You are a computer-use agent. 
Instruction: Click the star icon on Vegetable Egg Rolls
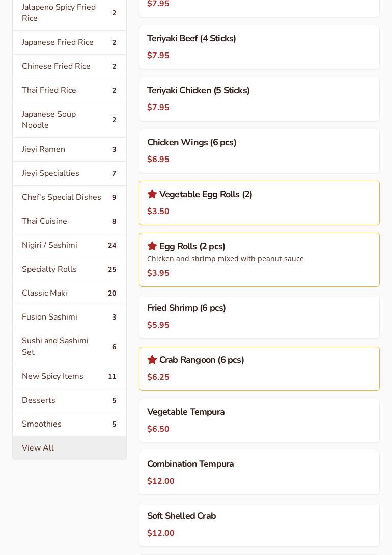click(x=152, y=194)
